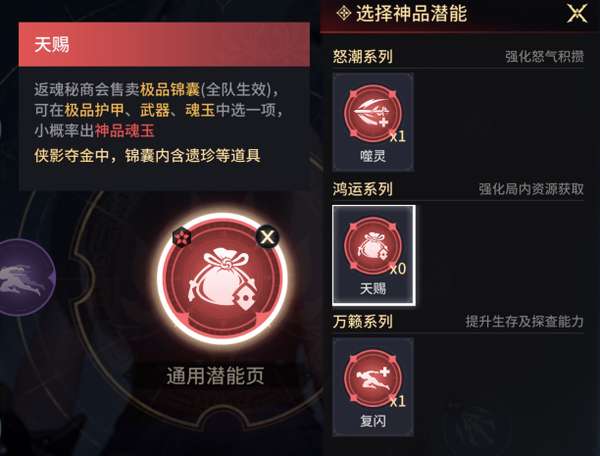Select the purple running figure slot
The width and height of the screenshot is (600, 456).
(x=25, y=277)
